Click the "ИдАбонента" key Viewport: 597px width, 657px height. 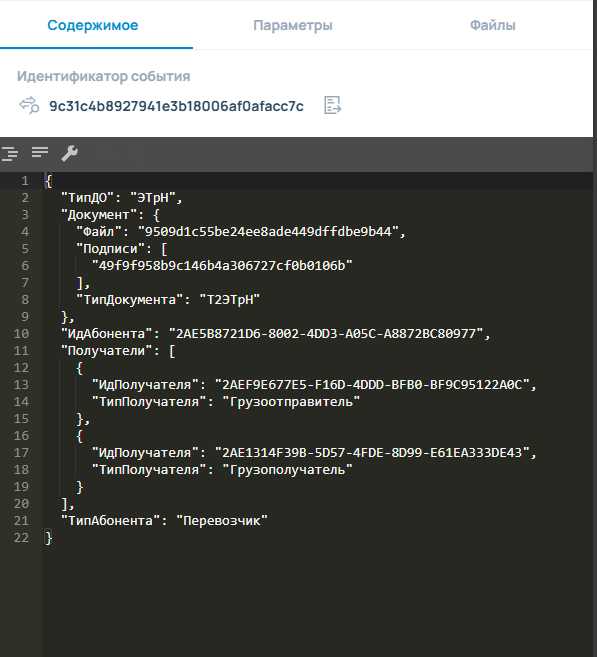tap(106, 333)
